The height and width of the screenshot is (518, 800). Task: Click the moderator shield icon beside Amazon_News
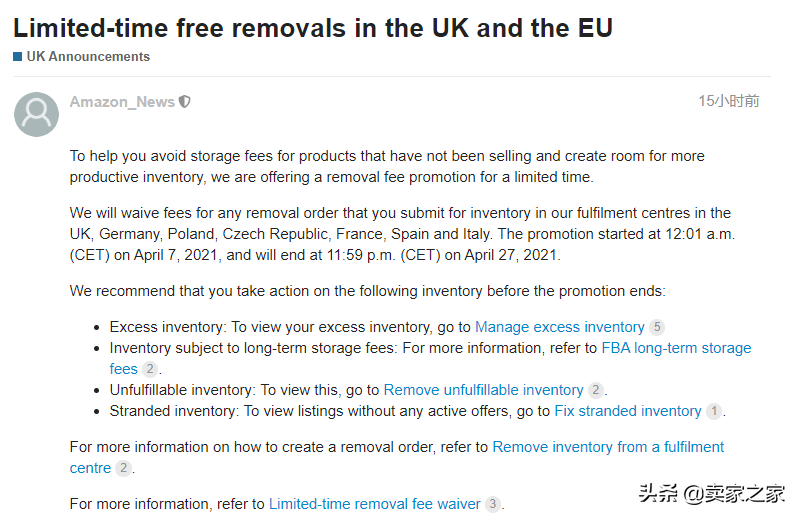click(x=185, y=102)
